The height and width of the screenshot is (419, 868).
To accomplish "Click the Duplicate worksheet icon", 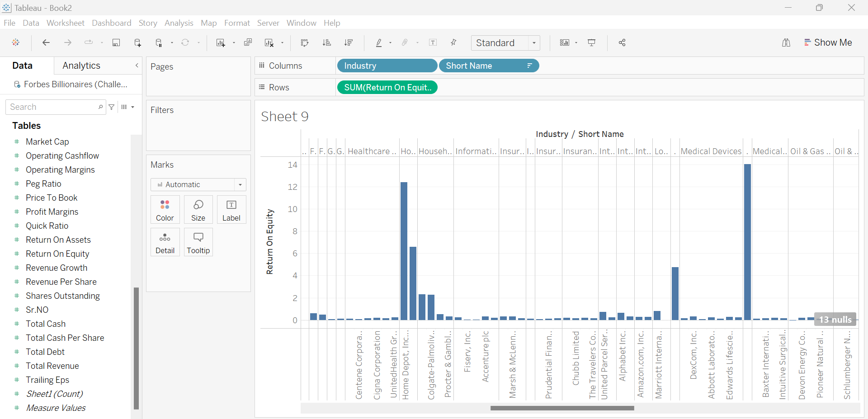I will [x=248, y=42].
